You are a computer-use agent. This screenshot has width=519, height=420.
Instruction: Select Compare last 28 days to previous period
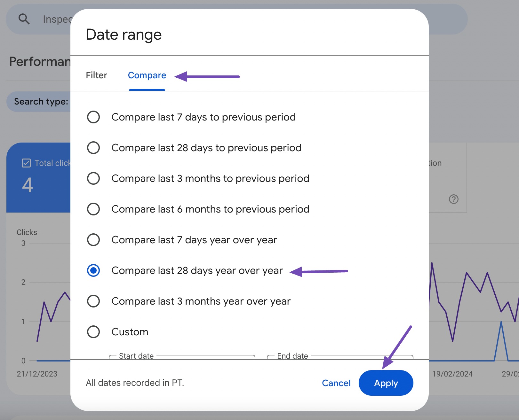pyautogui.click(x=93, y=148)
